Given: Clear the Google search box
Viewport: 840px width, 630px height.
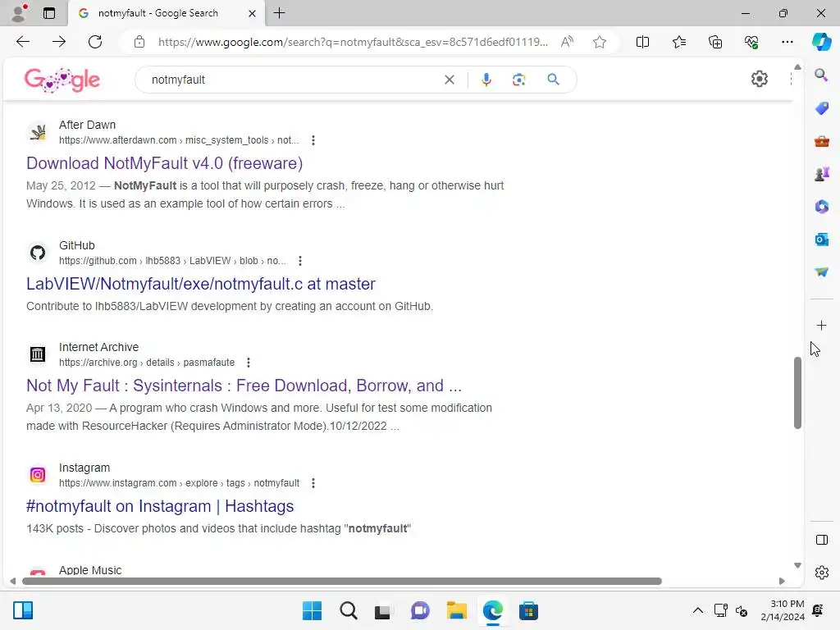Looking at the screenshot, I should point(450,80).
